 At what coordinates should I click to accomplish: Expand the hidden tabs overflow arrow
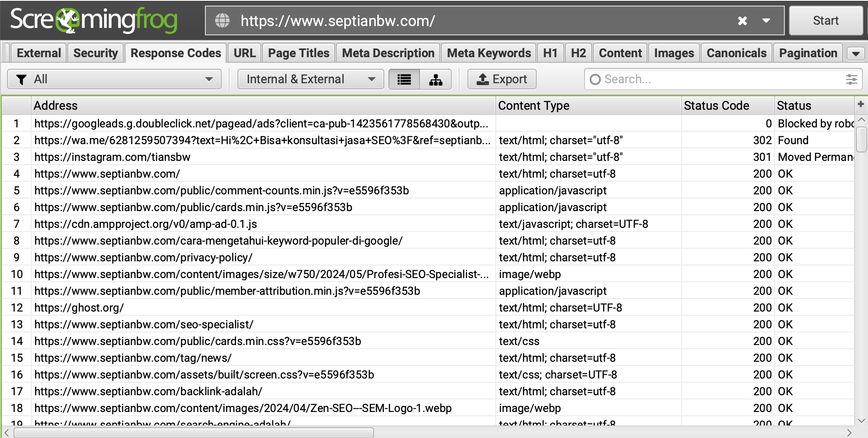click(x=855, y=54)
